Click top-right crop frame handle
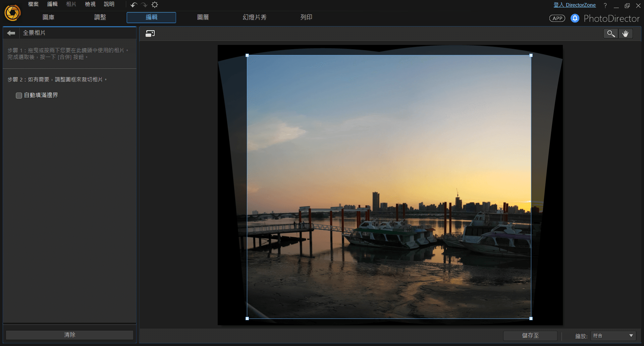This screenshot has height=346, width=644. (531, 55)
